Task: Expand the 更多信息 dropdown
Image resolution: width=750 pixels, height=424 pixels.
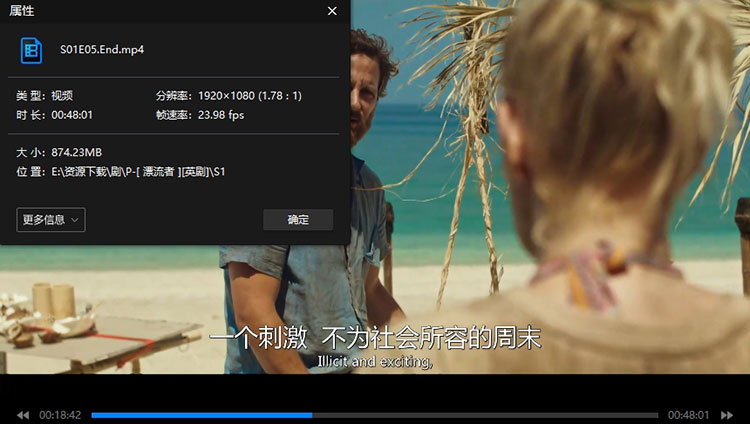Action: coord(51,219)
